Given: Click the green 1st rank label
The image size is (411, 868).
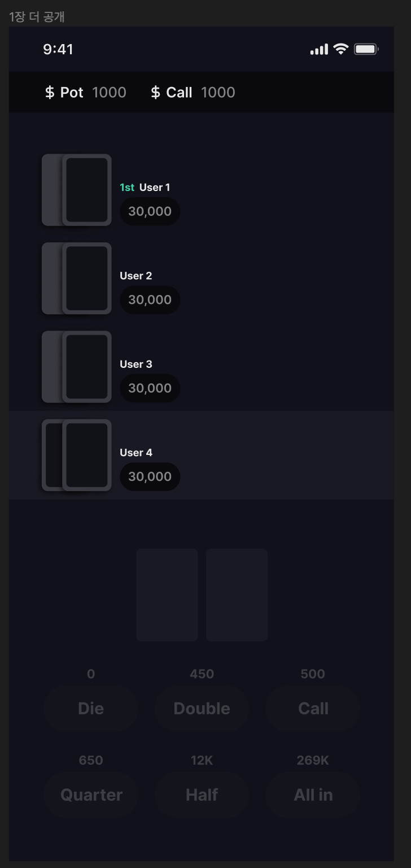Looking at the screenshot, I should click(127, 188).
